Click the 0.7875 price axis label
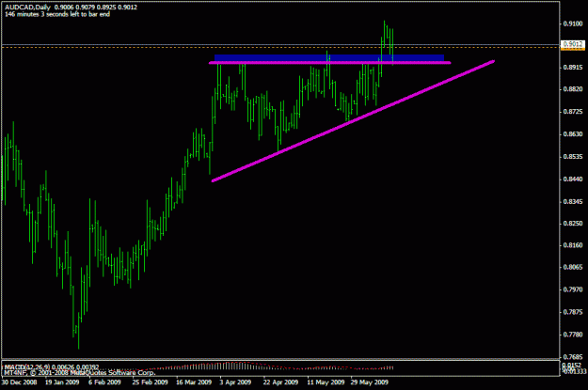Screen dimensions: 588x390 point(573,312)
